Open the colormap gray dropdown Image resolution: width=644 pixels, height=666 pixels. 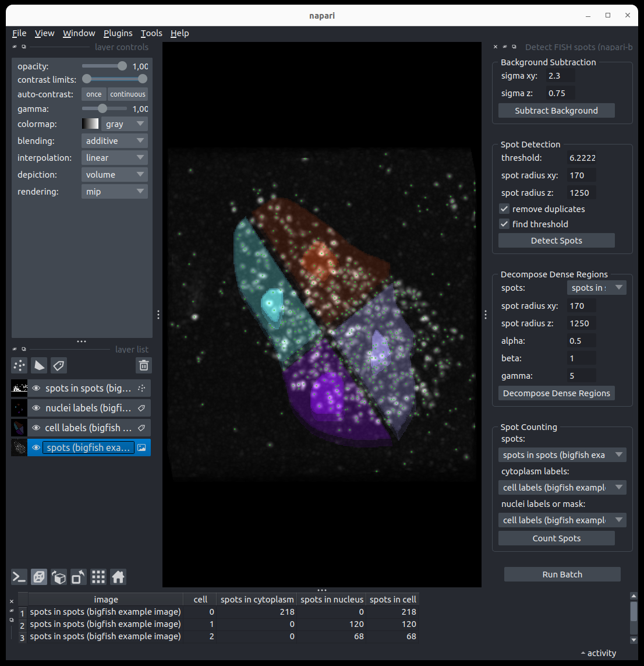tap(125, 124)
